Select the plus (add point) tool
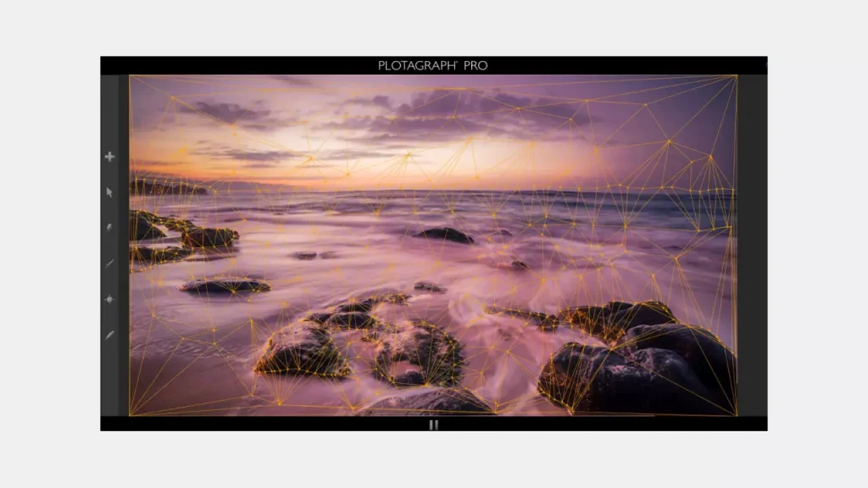The height and width of the screenshot is (488, 868). 109,157
